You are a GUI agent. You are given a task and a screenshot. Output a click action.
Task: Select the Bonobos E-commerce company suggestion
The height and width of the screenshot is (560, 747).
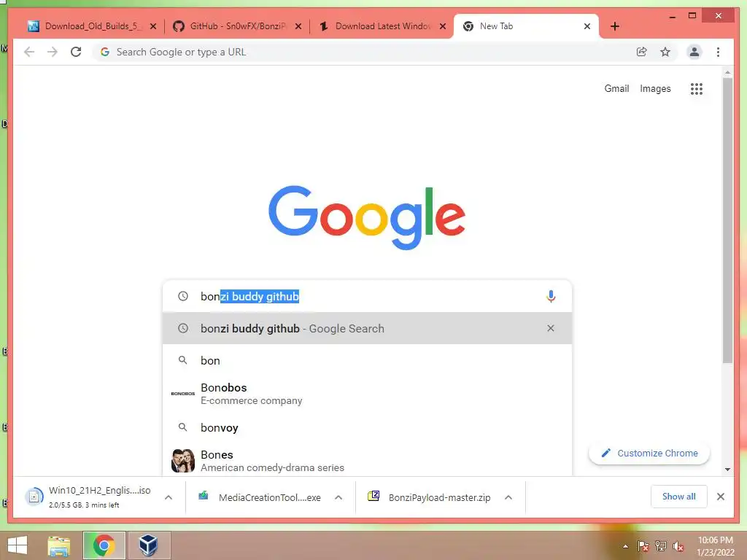coord(367,394)
